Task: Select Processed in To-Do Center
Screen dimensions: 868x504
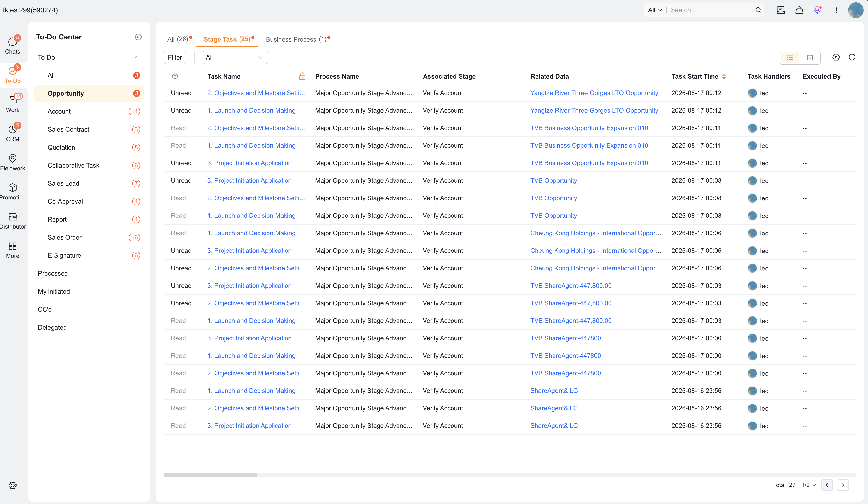Action: [53, 273]
